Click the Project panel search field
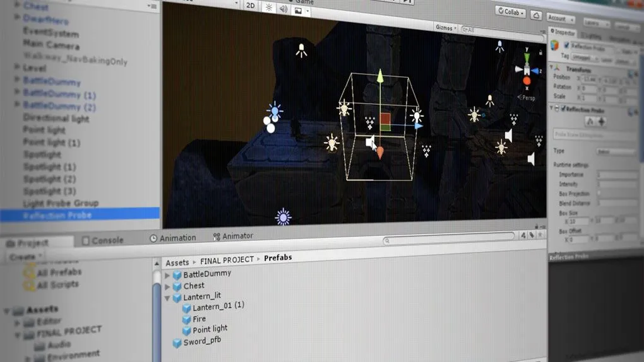This screenshot has height=362, width=644. 448,238
